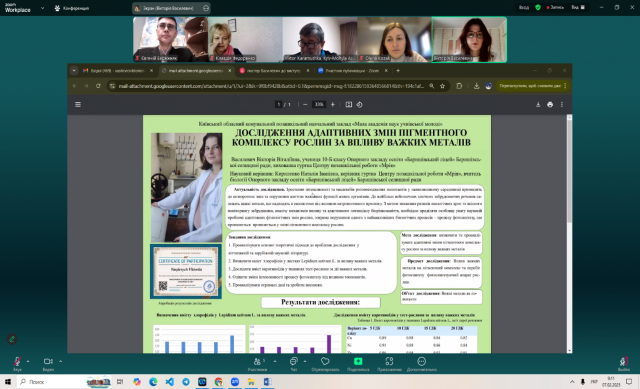The image size is (640, 389).
Task: Select the Conference tab in Zoom header
Action: pos(72,8)
